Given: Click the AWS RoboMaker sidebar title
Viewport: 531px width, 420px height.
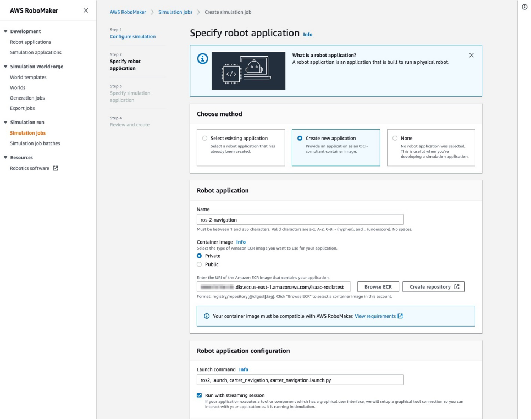Looking at the screenshot, I should 34,10.
